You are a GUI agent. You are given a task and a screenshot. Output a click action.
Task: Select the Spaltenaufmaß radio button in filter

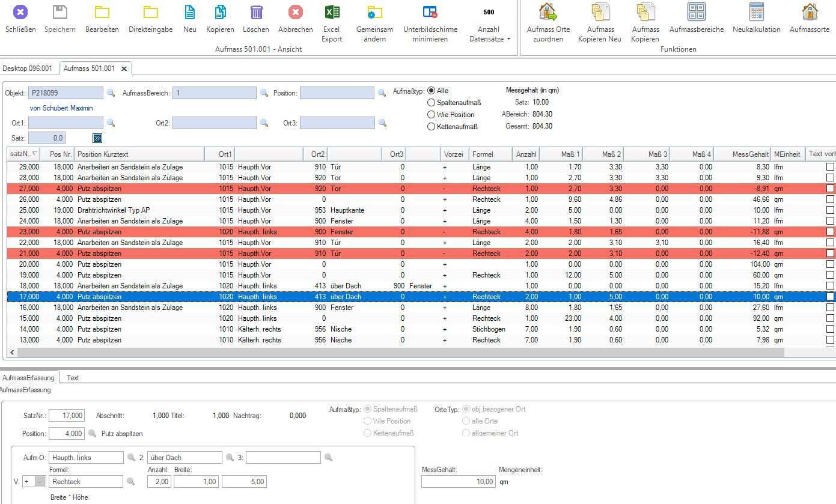click(431, 103)
